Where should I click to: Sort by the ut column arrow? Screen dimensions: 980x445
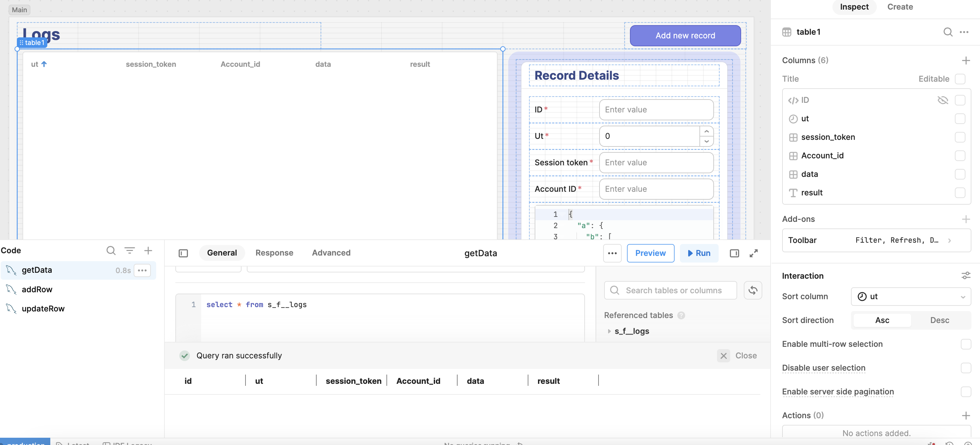coord(44,64)
